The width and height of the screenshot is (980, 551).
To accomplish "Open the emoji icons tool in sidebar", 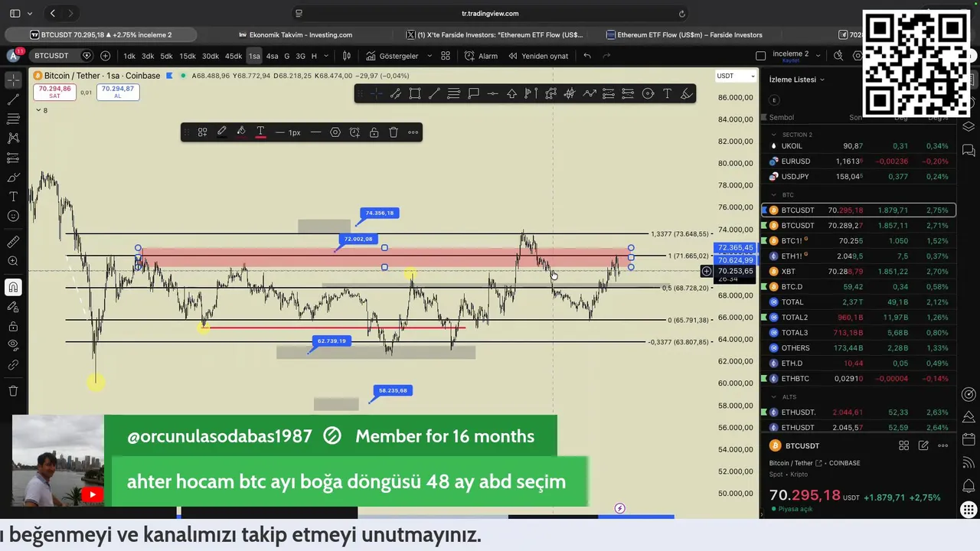I will pyautogui.click(x=13, y=217).
